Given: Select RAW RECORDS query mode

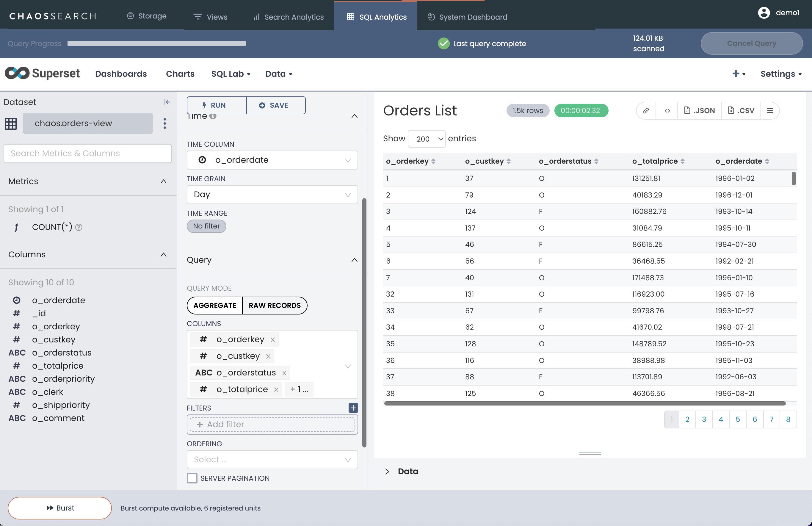Looking at the screenshot, I should click(x=275, y=306).
